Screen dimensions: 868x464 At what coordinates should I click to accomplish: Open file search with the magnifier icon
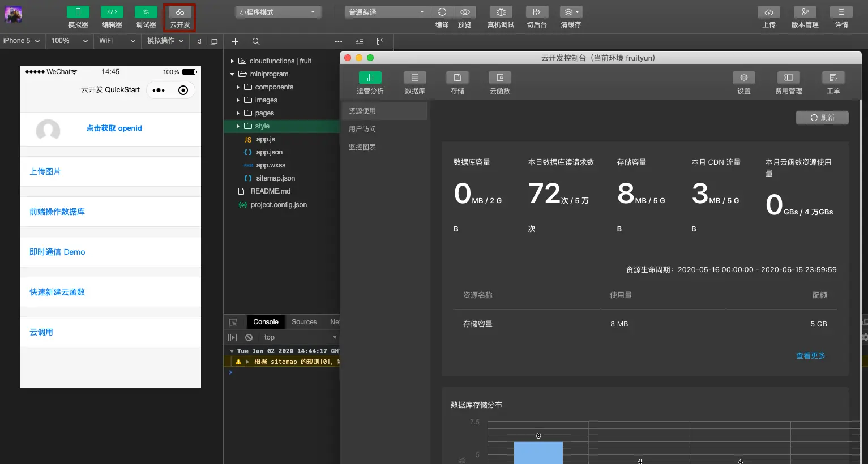point(256,41)
